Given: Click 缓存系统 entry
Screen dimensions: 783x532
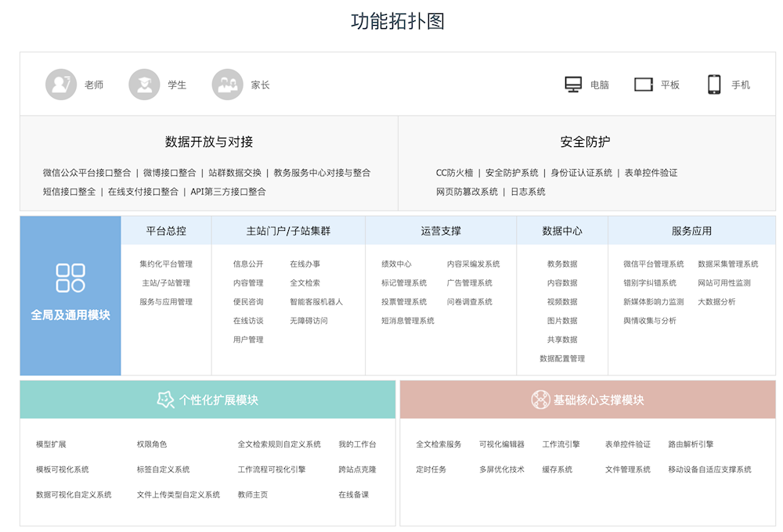Looking at the screenshot, I should pyautogui.click(x=557, y=469).
